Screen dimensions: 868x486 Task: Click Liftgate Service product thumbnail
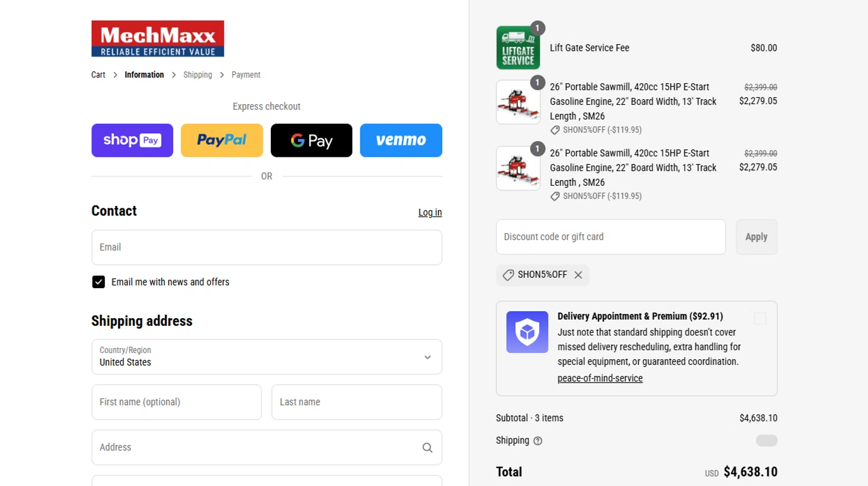[518, 47]
